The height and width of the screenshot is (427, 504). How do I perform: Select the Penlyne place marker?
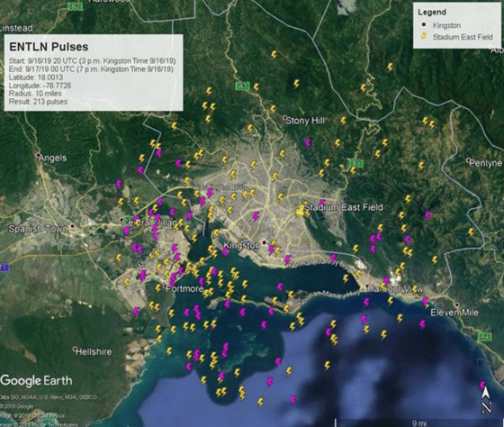(469, 160)
